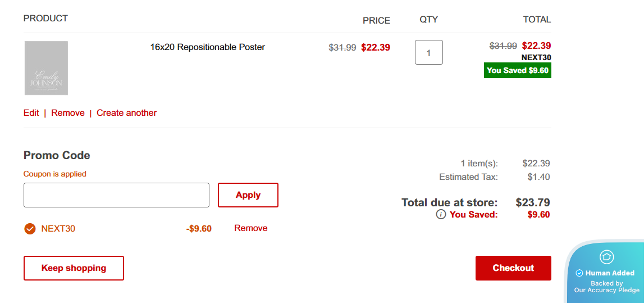Click the 16x20 Repositionable Poster title
Screen dimensions: 644x303
click(207, 47)
